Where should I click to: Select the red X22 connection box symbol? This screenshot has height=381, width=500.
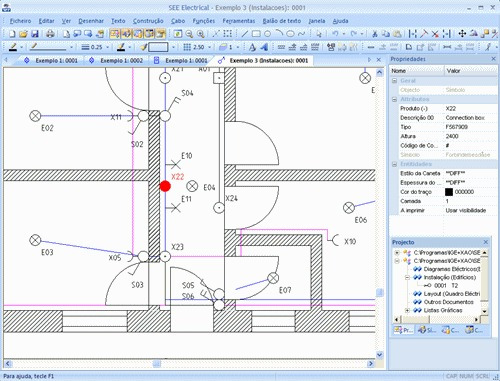(165, 186)
